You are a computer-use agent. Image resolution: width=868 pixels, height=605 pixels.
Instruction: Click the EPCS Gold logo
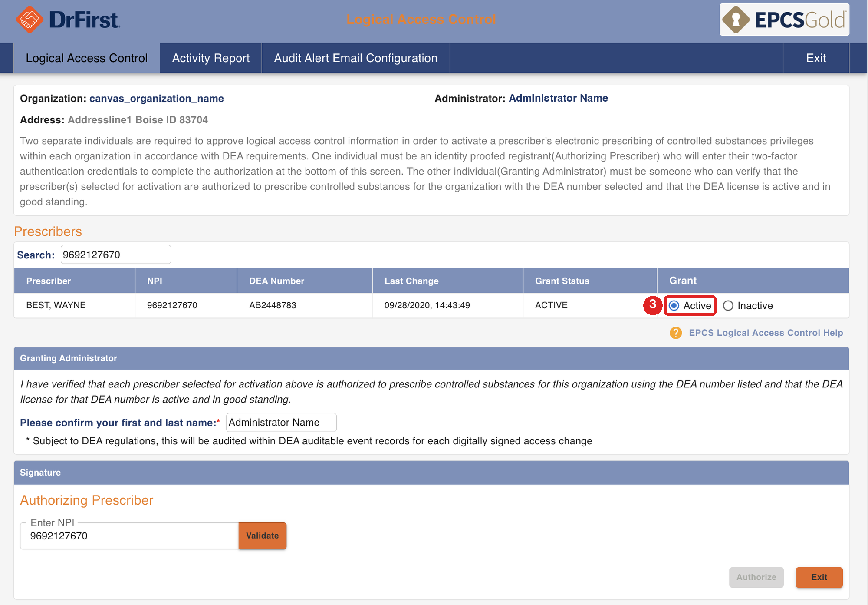pyautogui.click(x=784, y=20)
